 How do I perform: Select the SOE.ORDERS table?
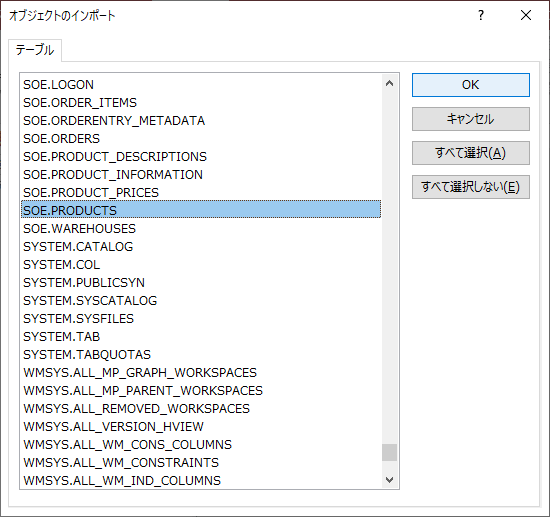[201, 139]
